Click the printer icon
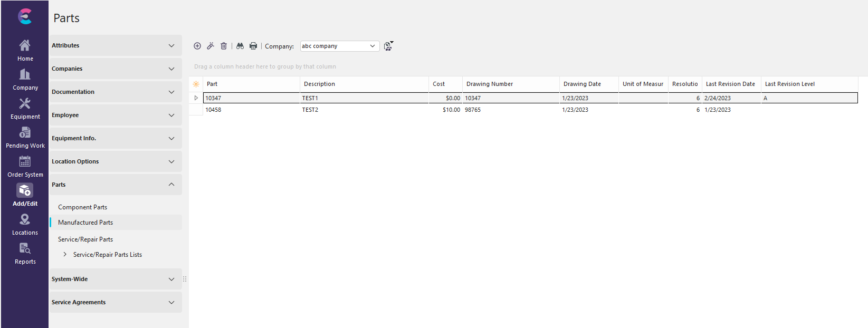The width and height of the screenshot is (868, 328). point(253,46)
